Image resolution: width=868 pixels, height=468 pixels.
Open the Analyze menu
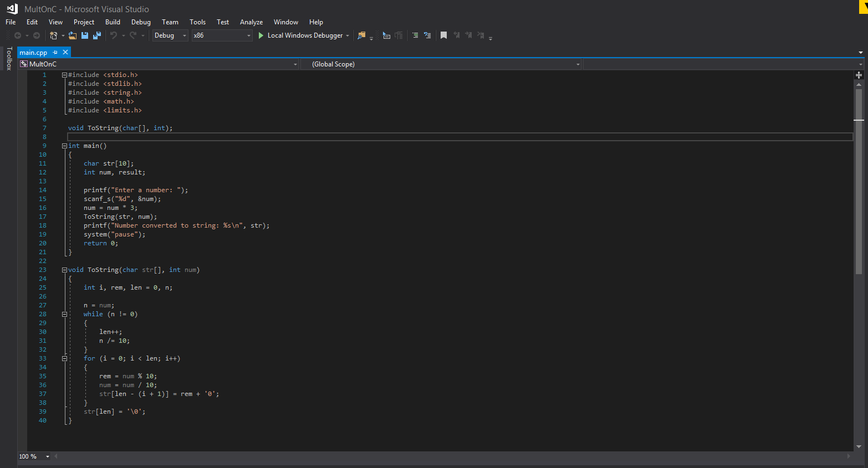coord(251,22)
